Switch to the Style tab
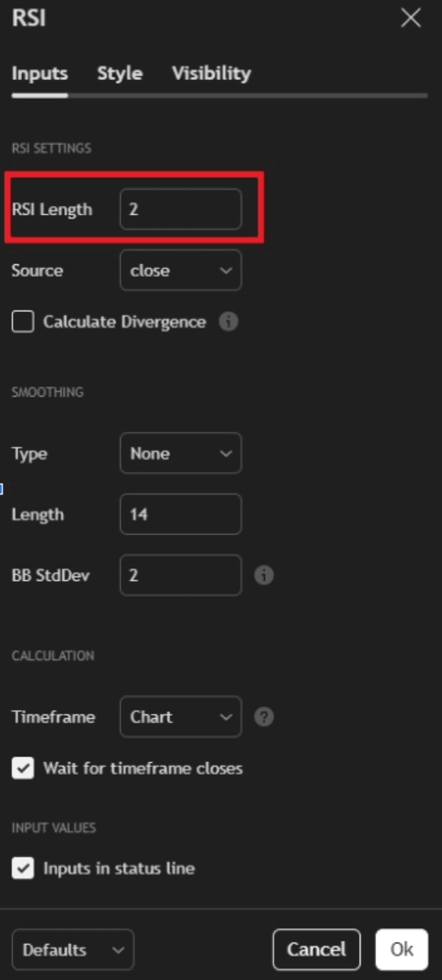The image size is (442, 980). click(120, 74)
